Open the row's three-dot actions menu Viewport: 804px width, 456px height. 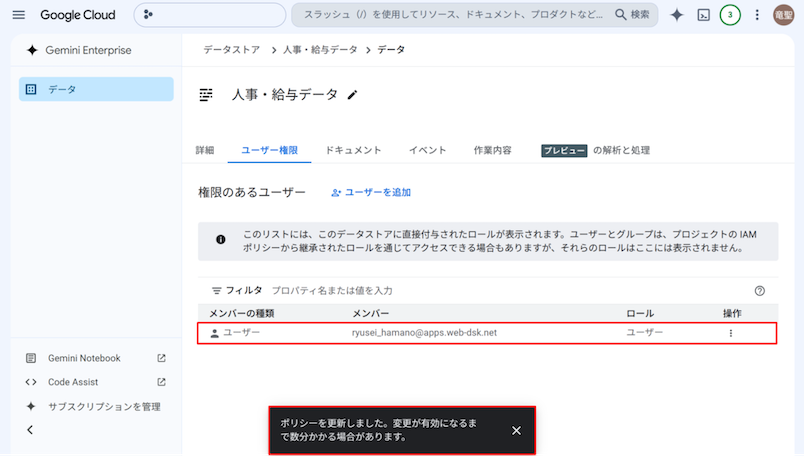(731, 333)
